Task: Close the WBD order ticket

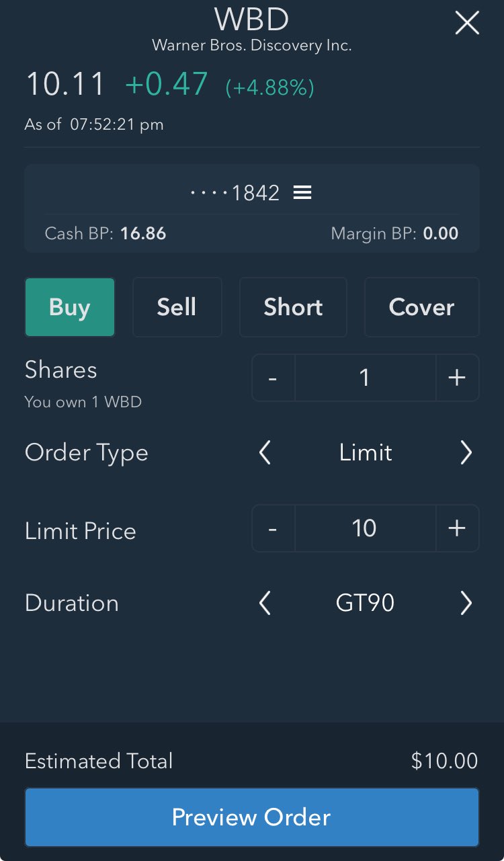Action: 466,24
